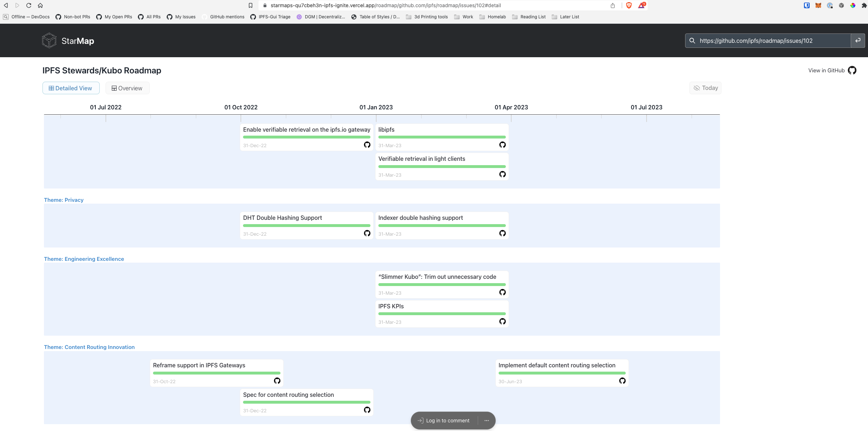Click the search magnifier icon in URL bar

click(693, 40)
